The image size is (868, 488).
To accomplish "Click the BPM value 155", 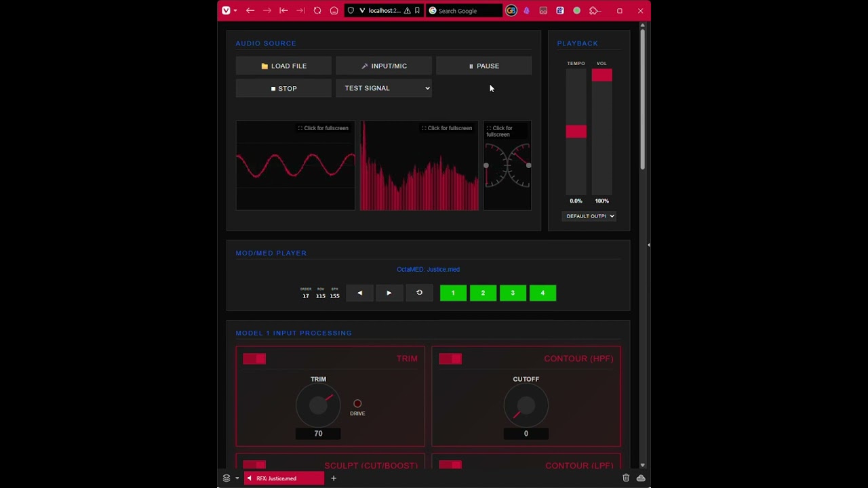I will (334, 296).
